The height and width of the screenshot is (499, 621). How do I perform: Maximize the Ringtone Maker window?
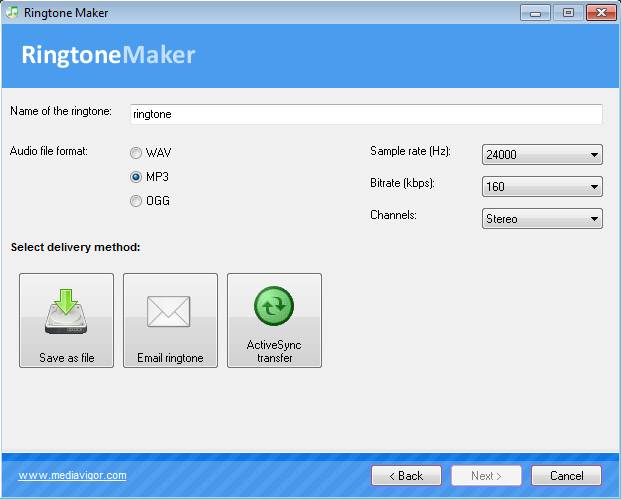(x=566, y=12)
